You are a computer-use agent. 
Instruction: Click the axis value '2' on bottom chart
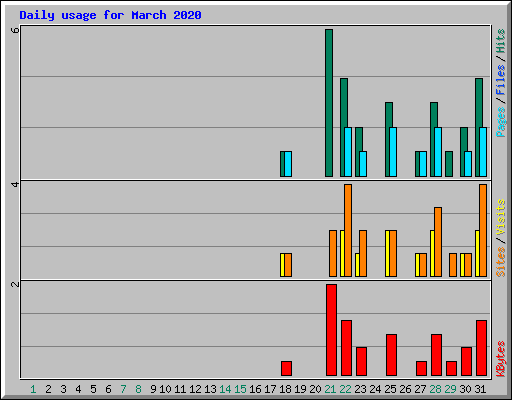(x=15, y=284)
